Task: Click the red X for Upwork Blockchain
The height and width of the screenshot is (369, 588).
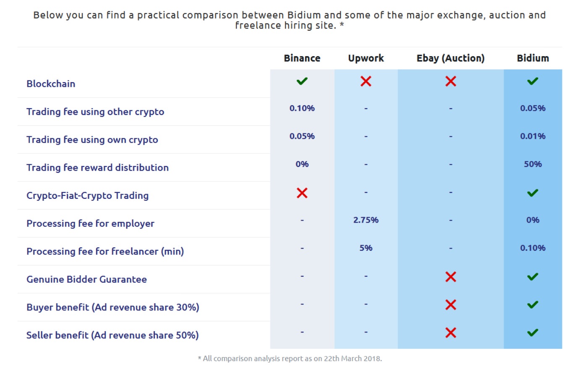Action: click(366, 81)
